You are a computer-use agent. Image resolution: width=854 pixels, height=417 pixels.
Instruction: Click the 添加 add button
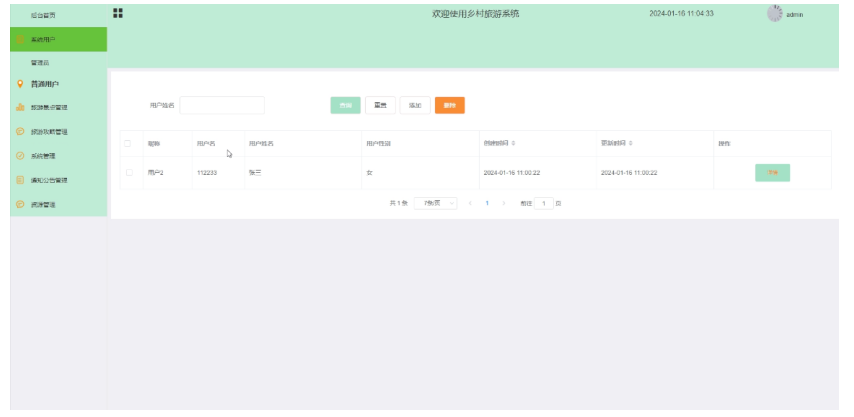pos(415,105)
